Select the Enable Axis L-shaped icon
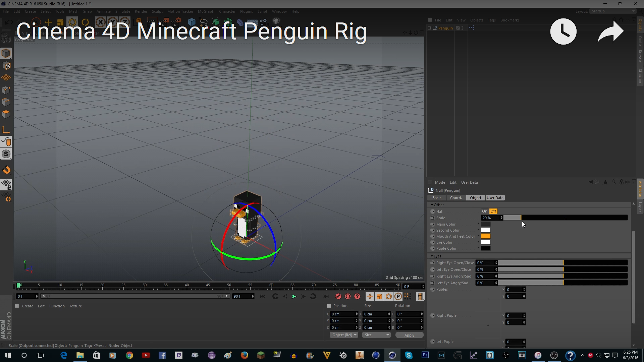644x362 pixels. tap(6, 130)
